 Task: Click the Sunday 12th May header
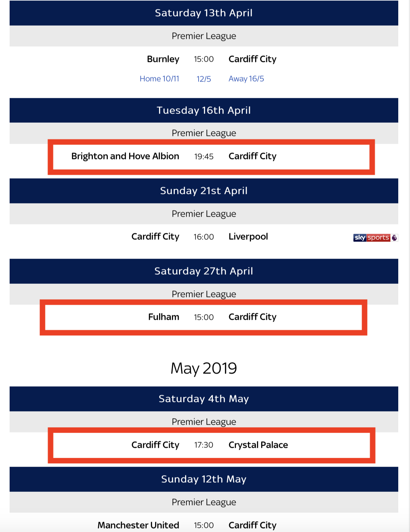[204, 479]
